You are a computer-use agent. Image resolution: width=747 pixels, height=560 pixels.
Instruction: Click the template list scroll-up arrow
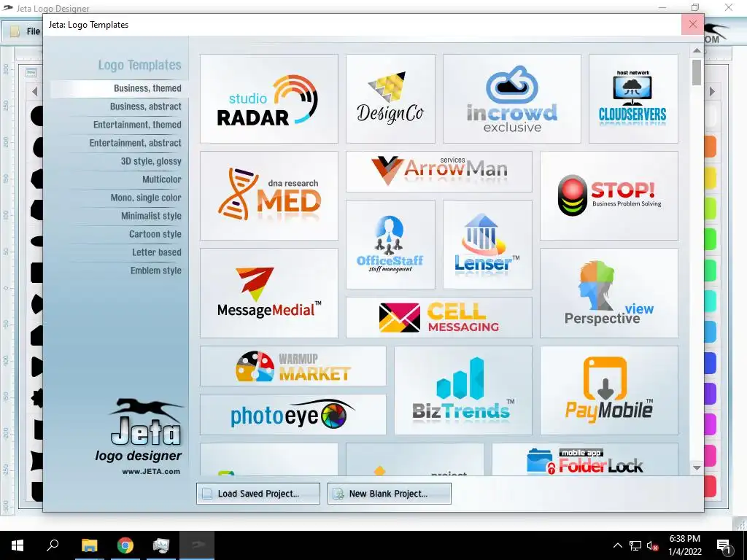coord(697,50)
